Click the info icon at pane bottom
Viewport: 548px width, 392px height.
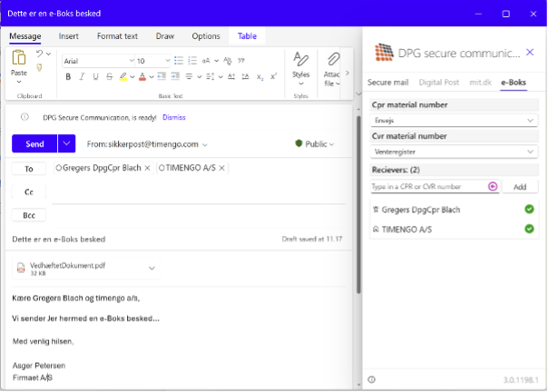(371, 379)
